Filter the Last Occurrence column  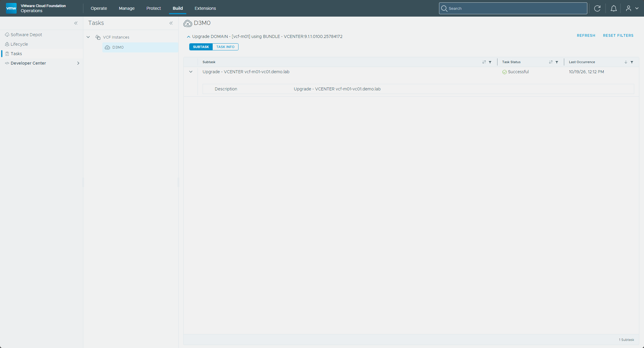click(x=632, y=62)
